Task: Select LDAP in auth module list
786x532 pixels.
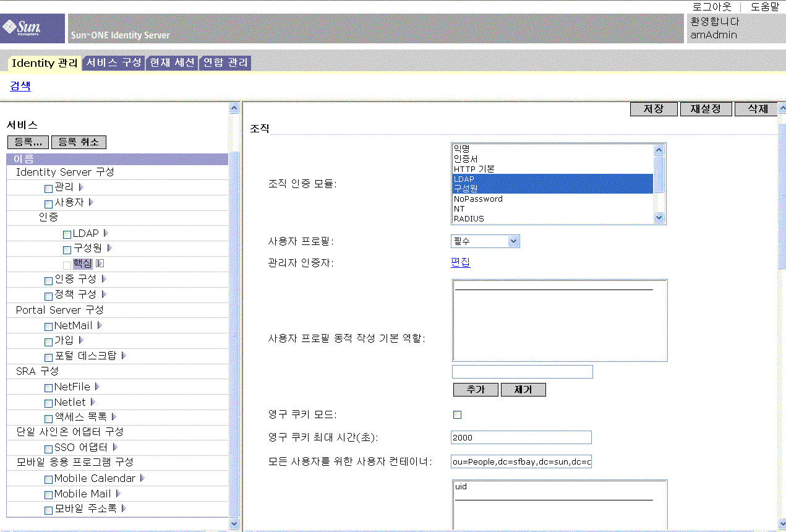Action: pos(553,179)
